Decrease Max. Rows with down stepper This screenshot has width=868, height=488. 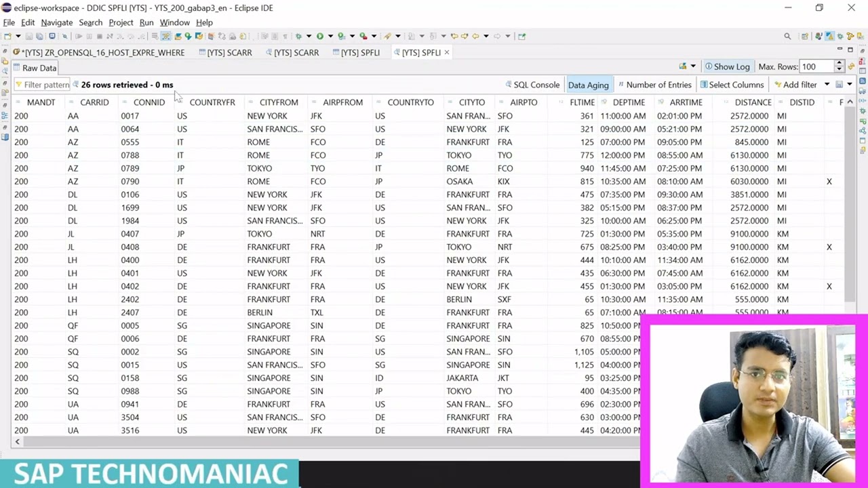click(839, 69)
